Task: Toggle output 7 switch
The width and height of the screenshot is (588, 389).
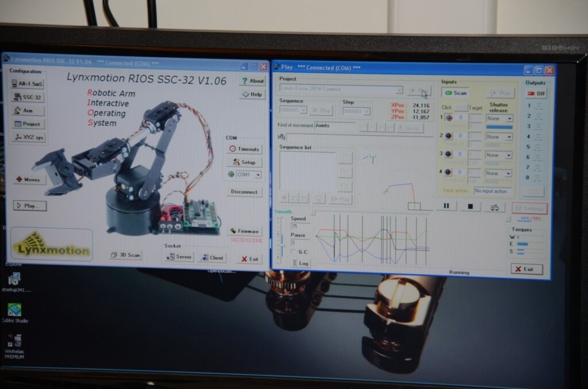Action: click(539, 167)
